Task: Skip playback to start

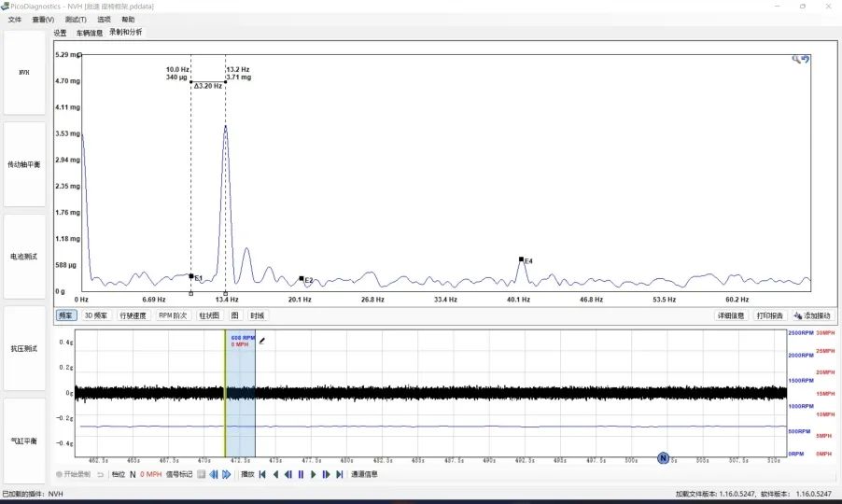Action: (262, 474)
